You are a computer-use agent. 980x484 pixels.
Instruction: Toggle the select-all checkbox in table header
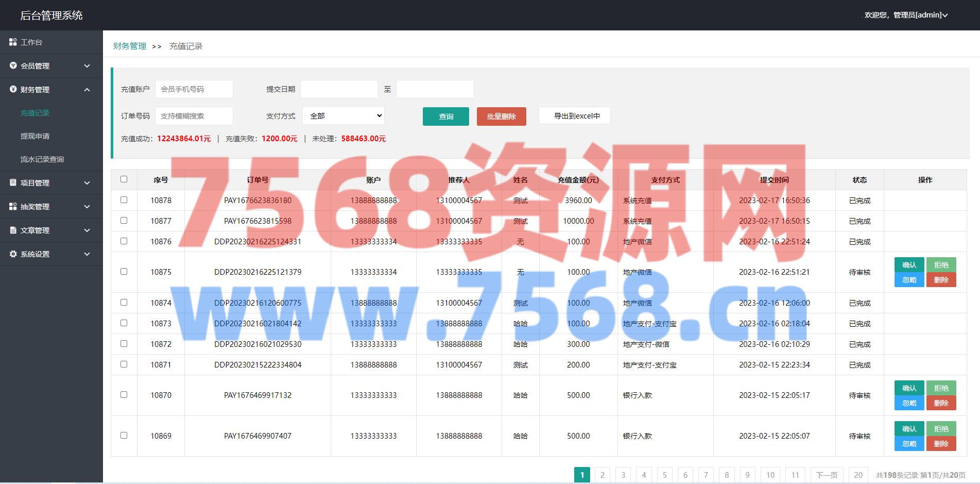tap(124, 179)
